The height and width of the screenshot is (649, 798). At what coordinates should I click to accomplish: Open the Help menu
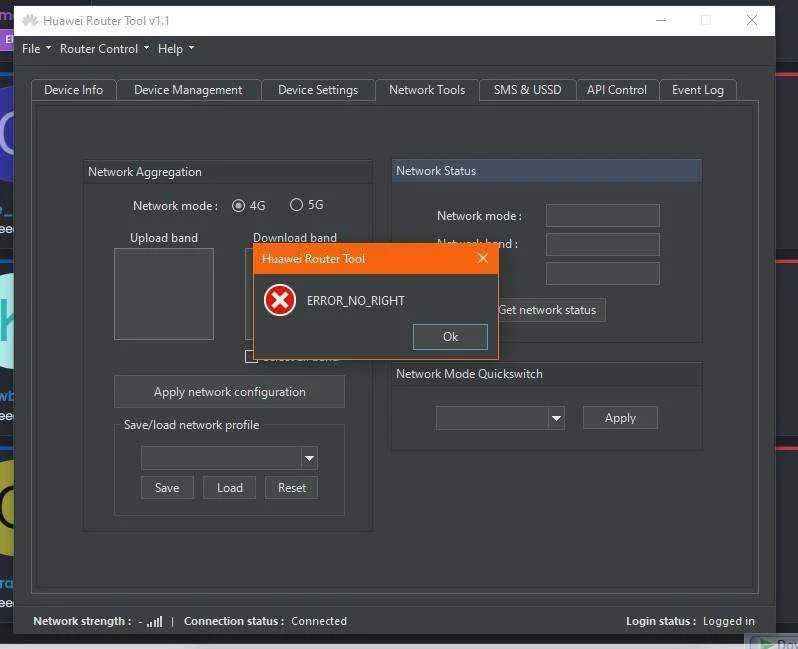click(x=176, y=49)
